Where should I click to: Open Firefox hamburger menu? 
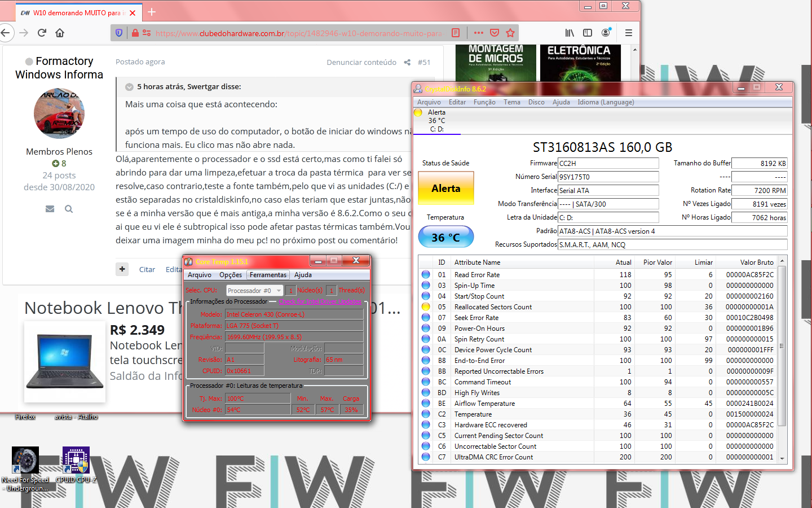click(x=629, y=33)
